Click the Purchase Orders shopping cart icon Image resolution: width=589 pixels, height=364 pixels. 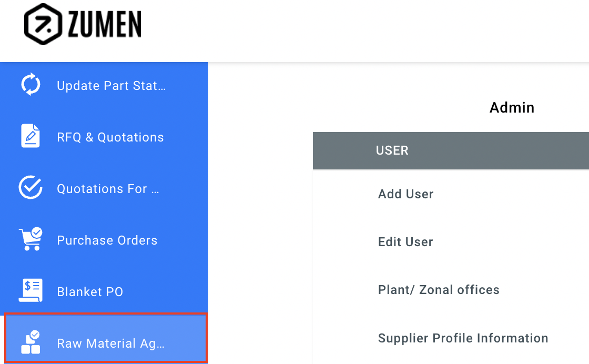click(x=31, y=239)
